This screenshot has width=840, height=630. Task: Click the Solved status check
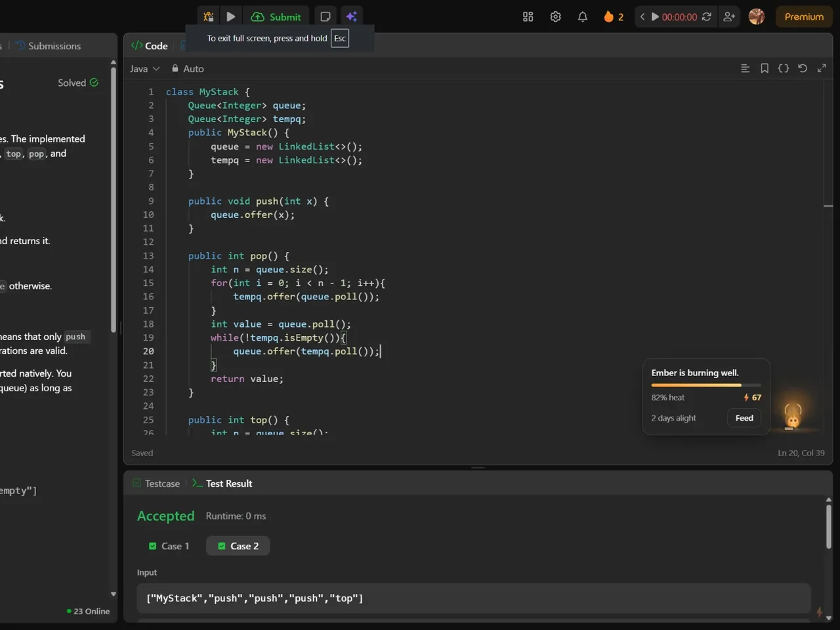(78, 83)
